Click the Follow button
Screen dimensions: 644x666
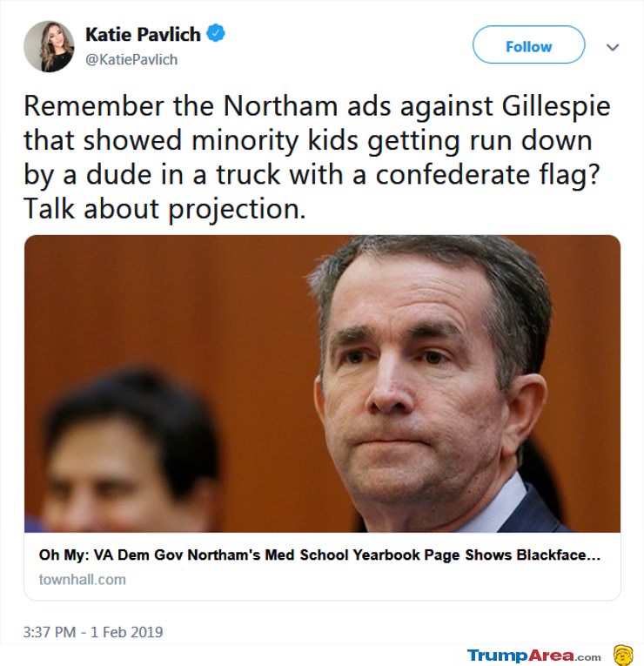pos(528,44)
